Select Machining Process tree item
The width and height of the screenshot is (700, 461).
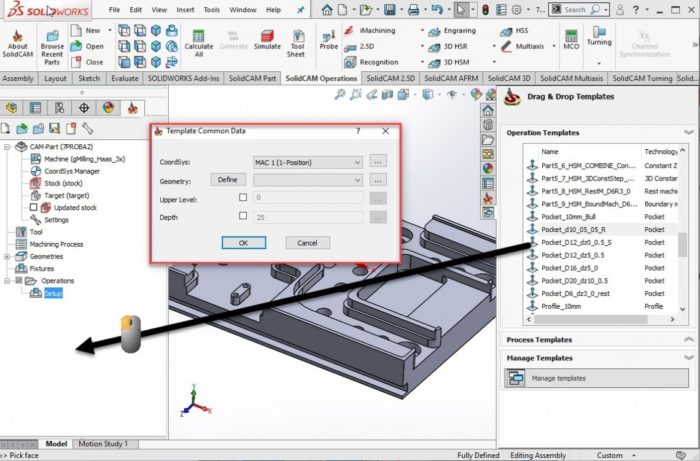56,244
